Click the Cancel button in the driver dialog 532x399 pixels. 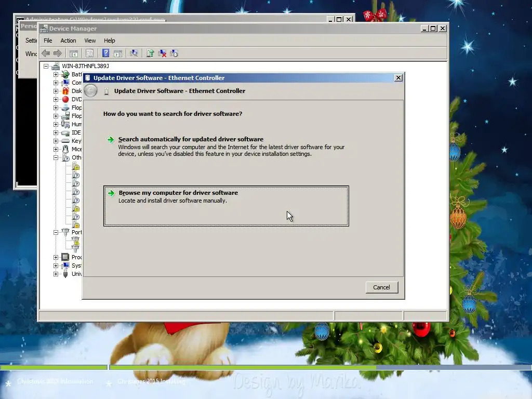coord(382,287)
